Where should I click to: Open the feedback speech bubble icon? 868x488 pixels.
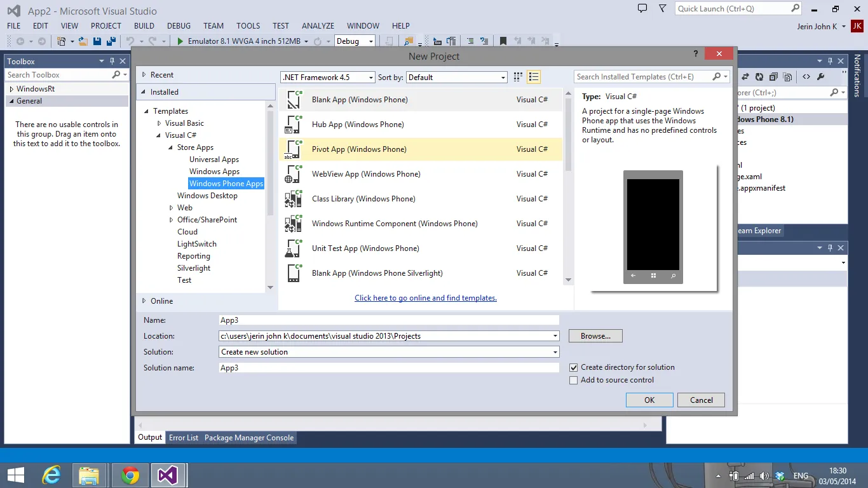[642, 8]
